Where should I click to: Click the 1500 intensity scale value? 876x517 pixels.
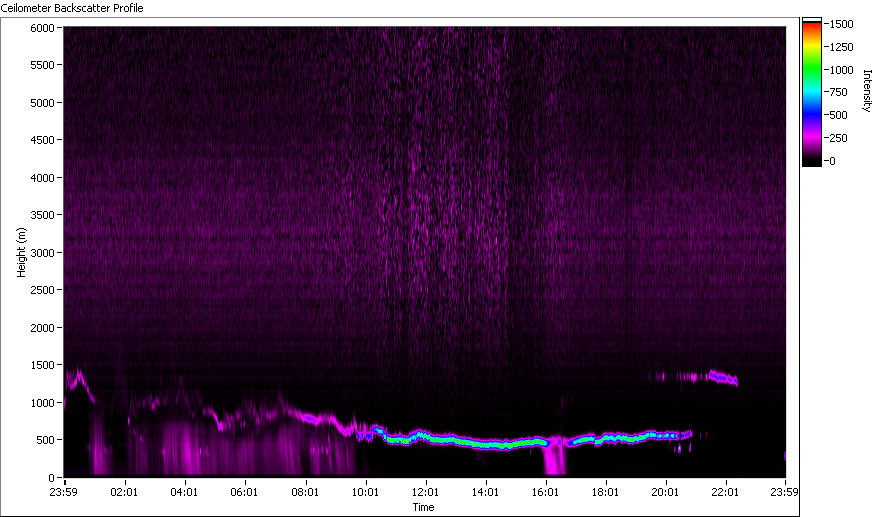tap(842, 24)
